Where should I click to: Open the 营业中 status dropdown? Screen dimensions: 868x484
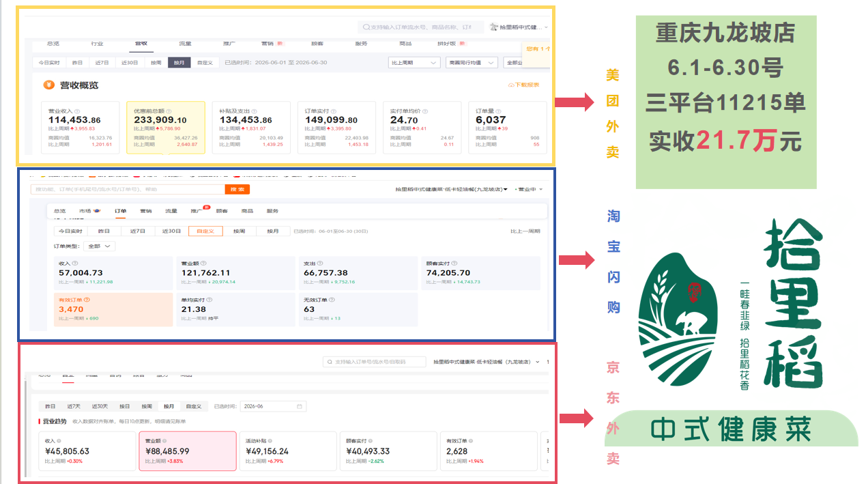pyautogui.click(x=530, y=189)
